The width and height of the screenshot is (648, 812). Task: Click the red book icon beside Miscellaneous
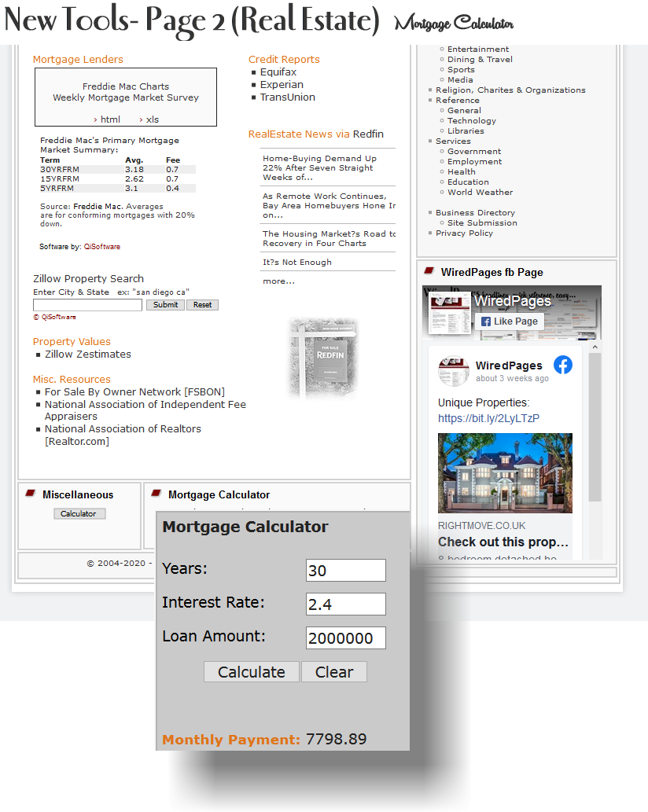pyautogui.click(x=31, y=494)
